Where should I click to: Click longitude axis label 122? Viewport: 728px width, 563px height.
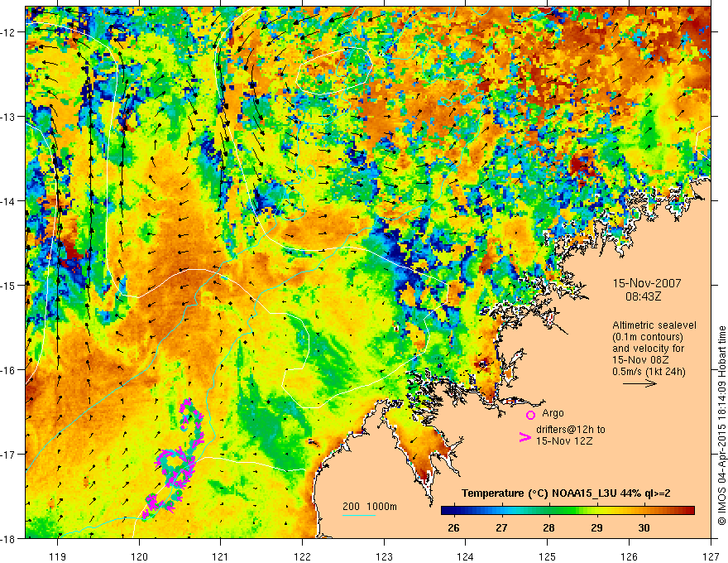tap(302, 556)
